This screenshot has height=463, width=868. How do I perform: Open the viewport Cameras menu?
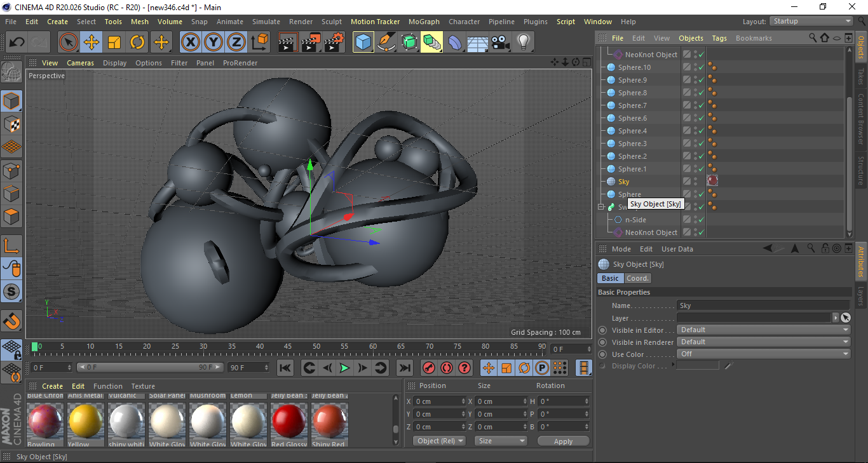click(80, 63)
